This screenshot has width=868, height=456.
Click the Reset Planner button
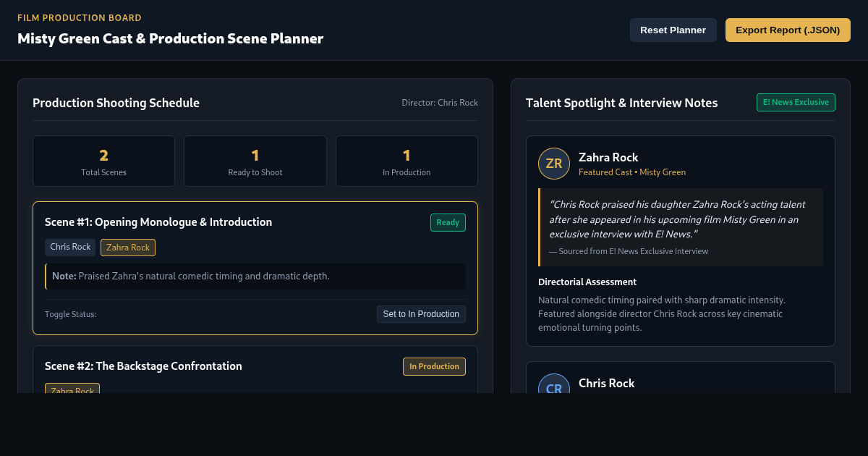click(673, 30)
